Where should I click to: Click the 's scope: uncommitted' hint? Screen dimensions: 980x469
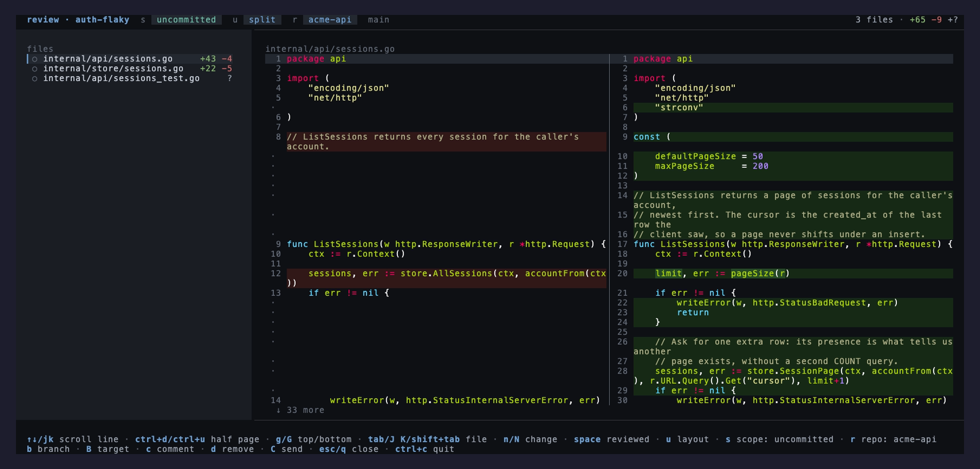click(x=779, y=440)
